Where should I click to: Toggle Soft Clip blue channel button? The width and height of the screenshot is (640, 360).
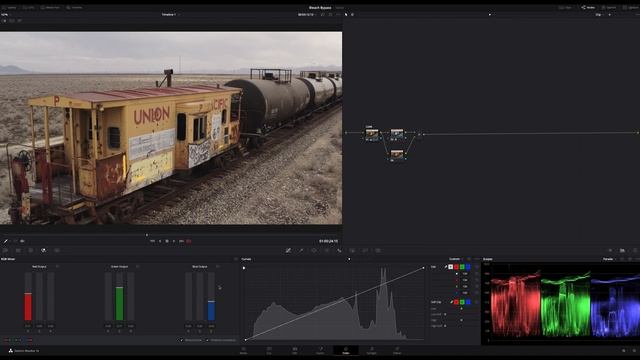[468, 302]
